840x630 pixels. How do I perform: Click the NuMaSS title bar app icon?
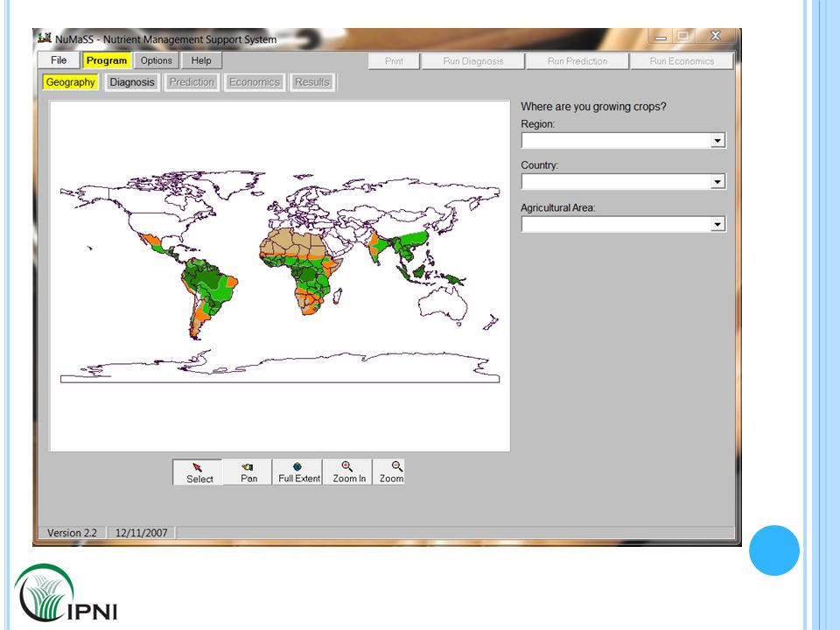45,38
